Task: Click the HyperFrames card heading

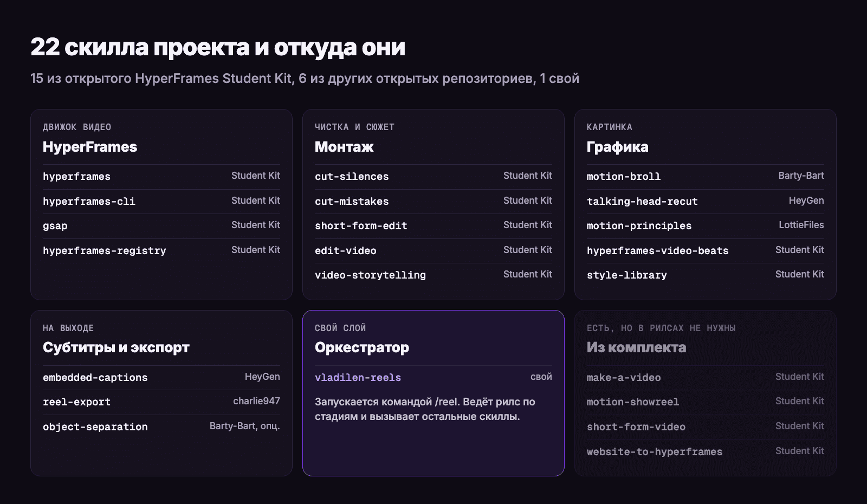Action: [x=90, y=147]
